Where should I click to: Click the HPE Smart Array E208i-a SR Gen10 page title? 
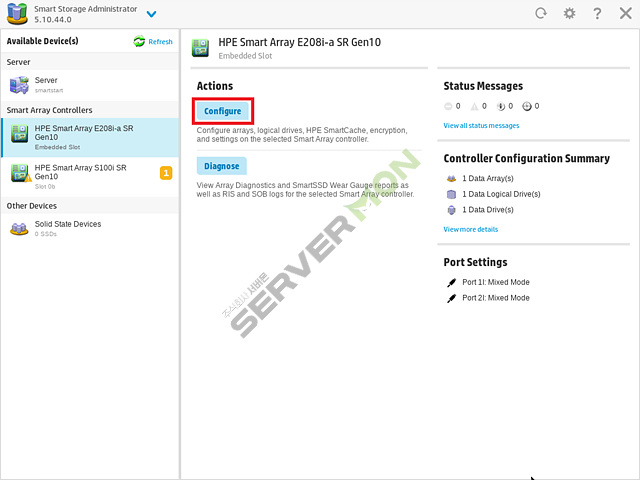(300, 42)
